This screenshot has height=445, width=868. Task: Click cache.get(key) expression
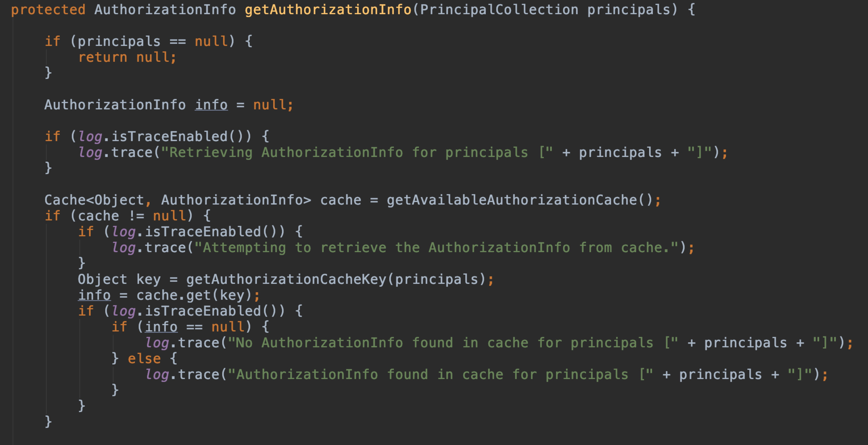(x=194, y=296)
